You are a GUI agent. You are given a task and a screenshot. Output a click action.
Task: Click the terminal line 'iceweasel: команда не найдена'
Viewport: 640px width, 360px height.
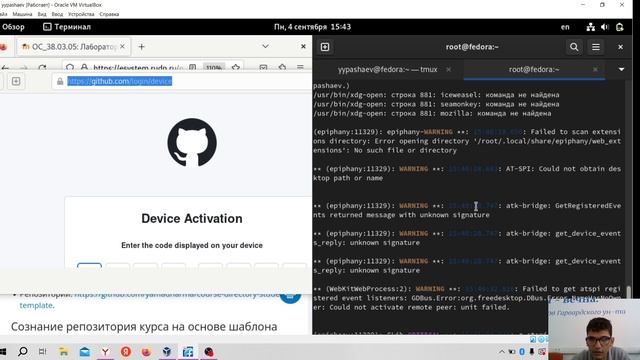point(500,95)
